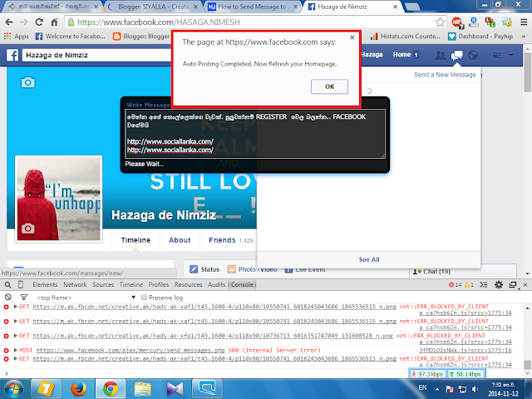
Task: Toggle DevTools device mode phone icon
Action: (21, 284)
